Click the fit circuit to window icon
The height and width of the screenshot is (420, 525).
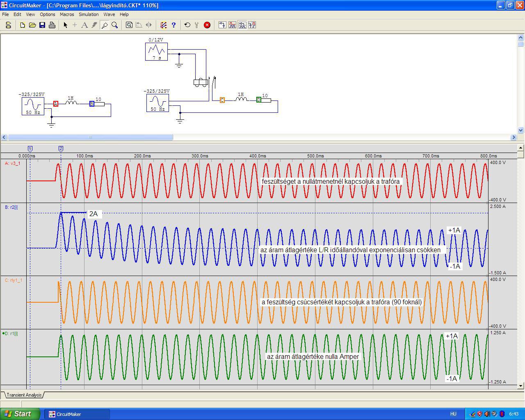(x=129, y=25)
